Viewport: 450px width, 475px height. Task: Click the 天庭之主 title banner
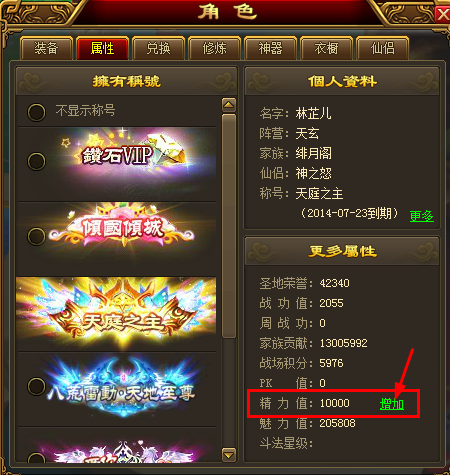[116, 313]
